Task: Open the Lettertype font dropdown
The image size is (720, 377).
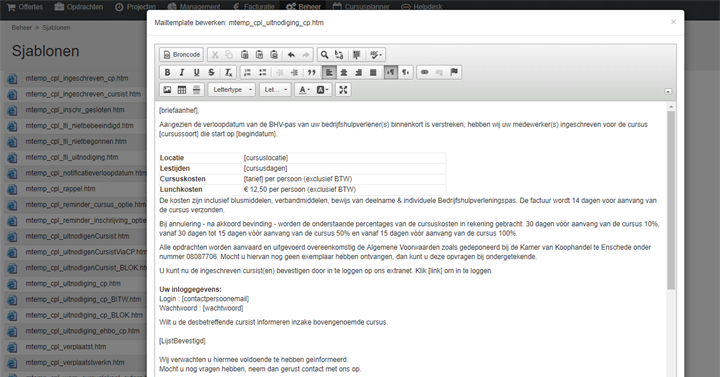Action: click(231, 90)
